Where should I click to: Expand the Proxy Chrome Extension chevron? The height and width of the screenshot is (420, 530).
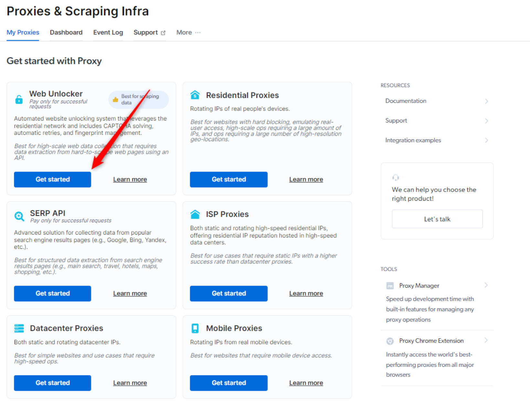(486, 340)
